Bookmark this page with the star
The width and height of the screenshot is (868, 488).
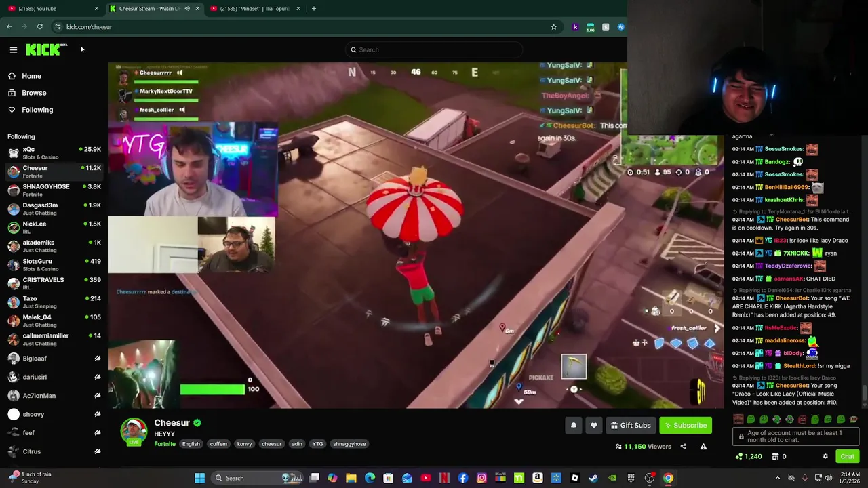(x=553, y=27)
